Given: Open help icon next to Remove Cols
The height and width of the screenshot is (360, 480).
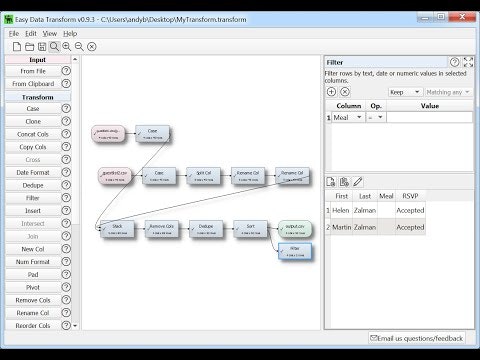Looking at the screenshot, I should (66, 300).
